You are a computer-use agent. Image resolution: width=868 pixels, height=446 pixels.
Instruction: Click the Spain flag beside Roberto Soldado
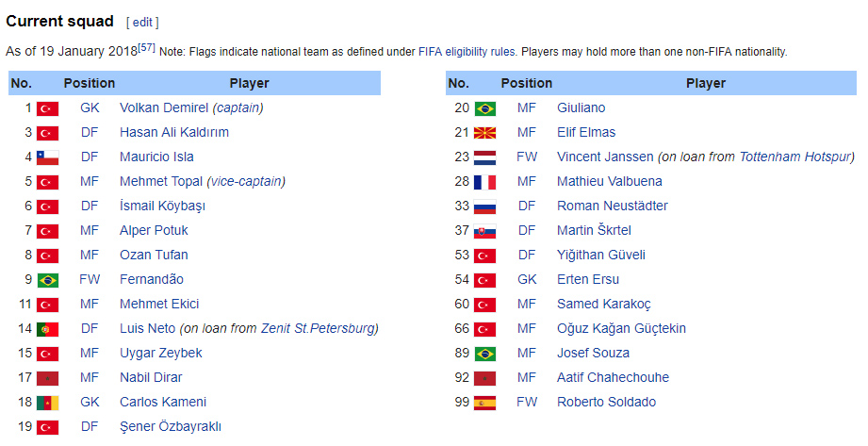point(484,403)
